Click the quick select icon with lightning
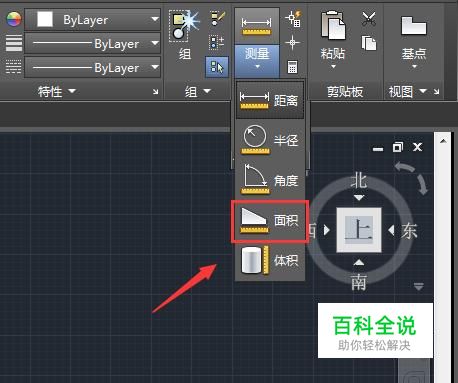This screenshot has height=383, width=458. point(293,19)
